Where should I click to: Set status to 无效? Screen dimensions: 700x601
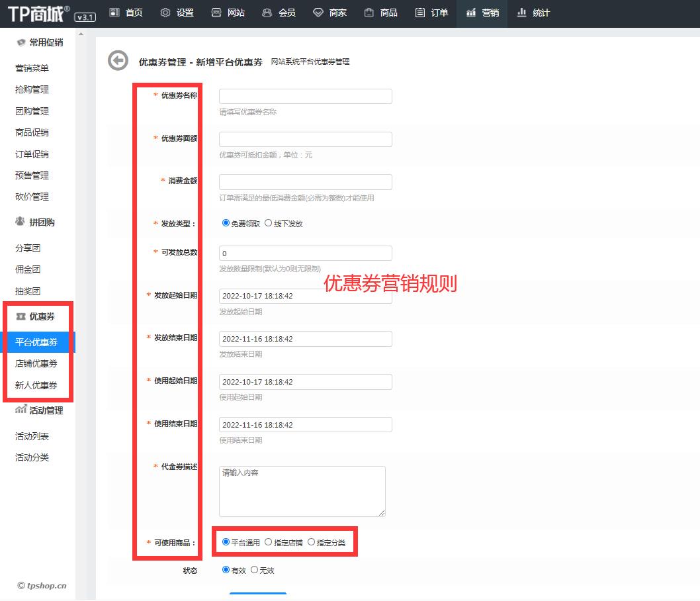coord(254,569)
